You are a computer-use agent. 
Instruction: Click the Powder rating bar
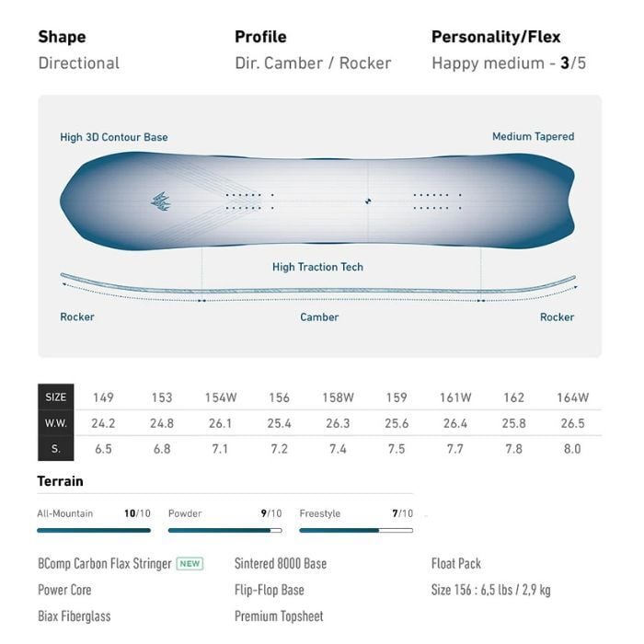225,530
